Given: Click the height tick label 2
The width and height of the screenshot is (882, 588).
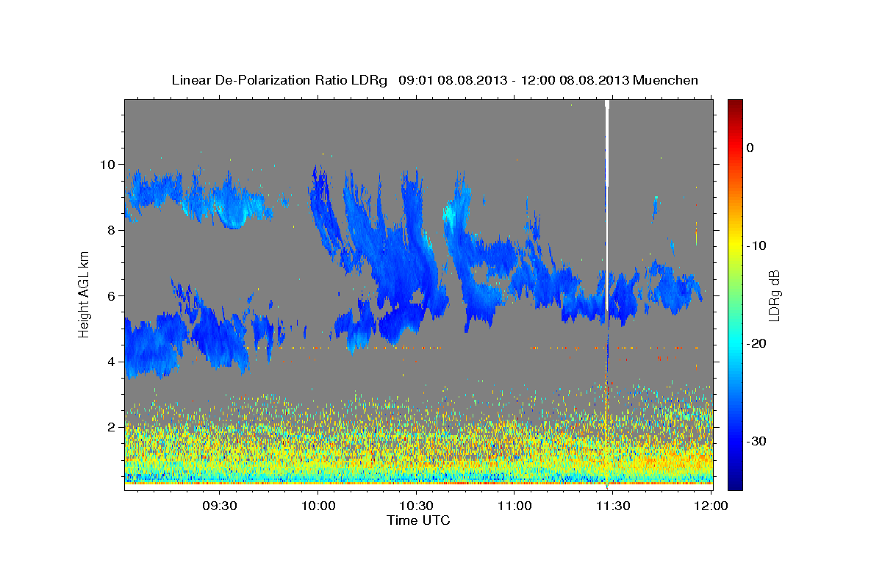Looking at the screenshot, I should pos(112,427).
